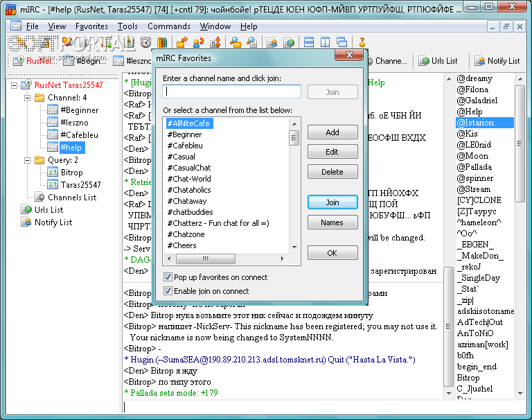The image size is (532, 420).
Task: Open the File menu
Action: [x=33, y=26]
